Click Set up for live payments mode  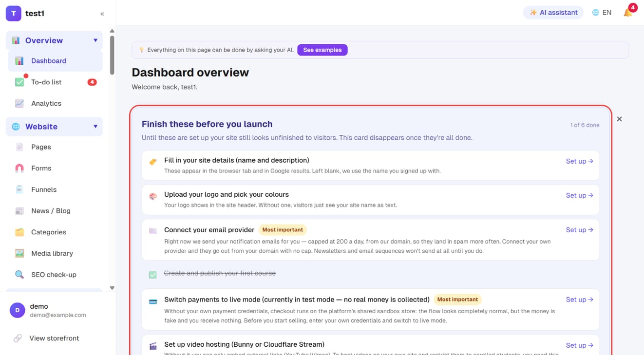(x=580, y=299)
